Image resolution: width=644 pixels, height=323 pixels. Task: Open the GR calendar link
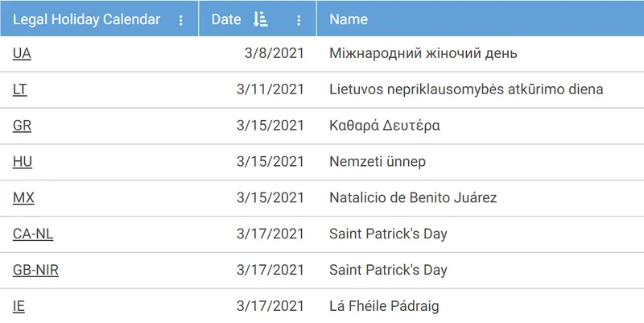point(22,126)
